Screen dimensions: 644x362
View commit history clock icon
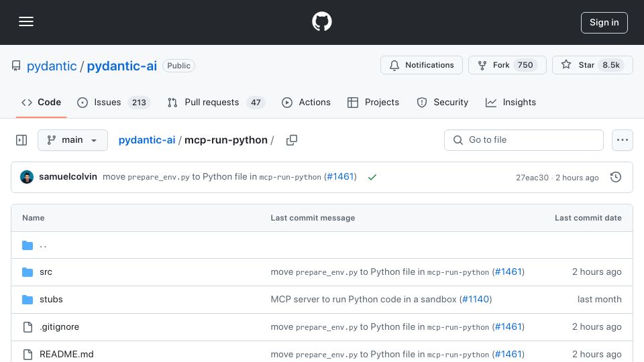[x=616, y=177]
